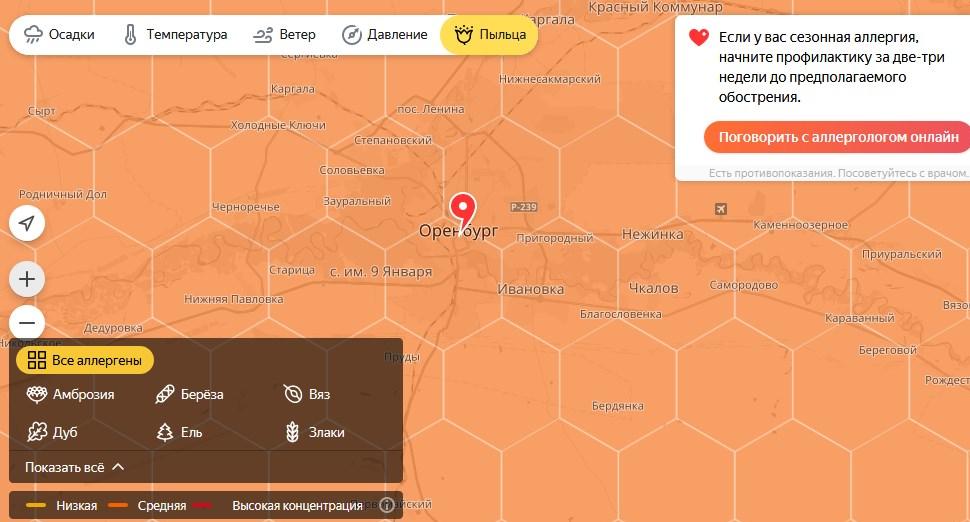The image size is (970, 522).
Task: Click the info icon in legend
Action: (x=387, y=505)
